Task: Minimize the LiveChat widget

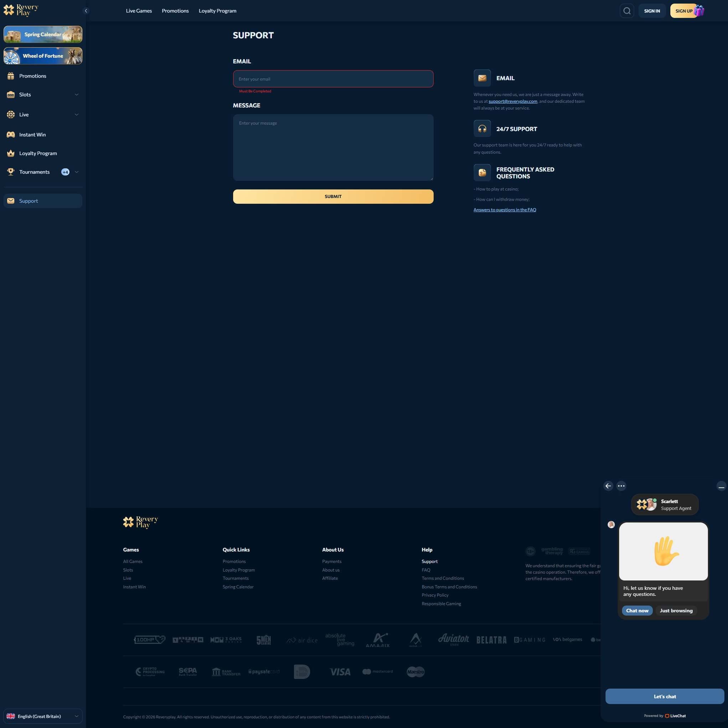Action: 721,486
